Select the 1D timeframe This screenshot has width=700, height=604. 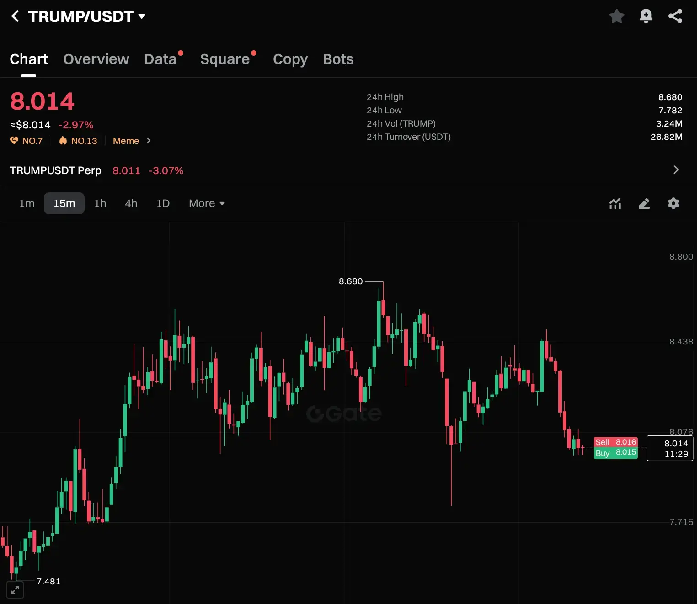coord(163,203)
